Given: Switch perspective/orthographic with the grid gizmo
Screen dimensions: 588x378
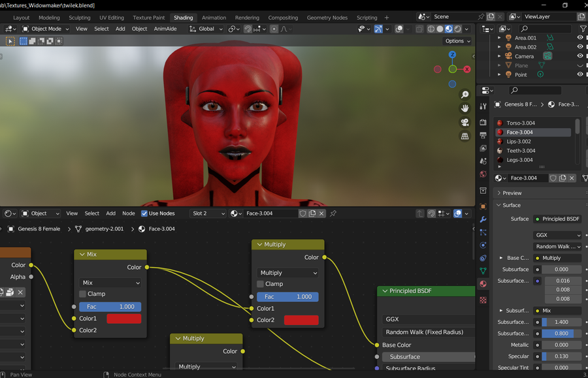Looking at the screenshot, I should point(465,136).
